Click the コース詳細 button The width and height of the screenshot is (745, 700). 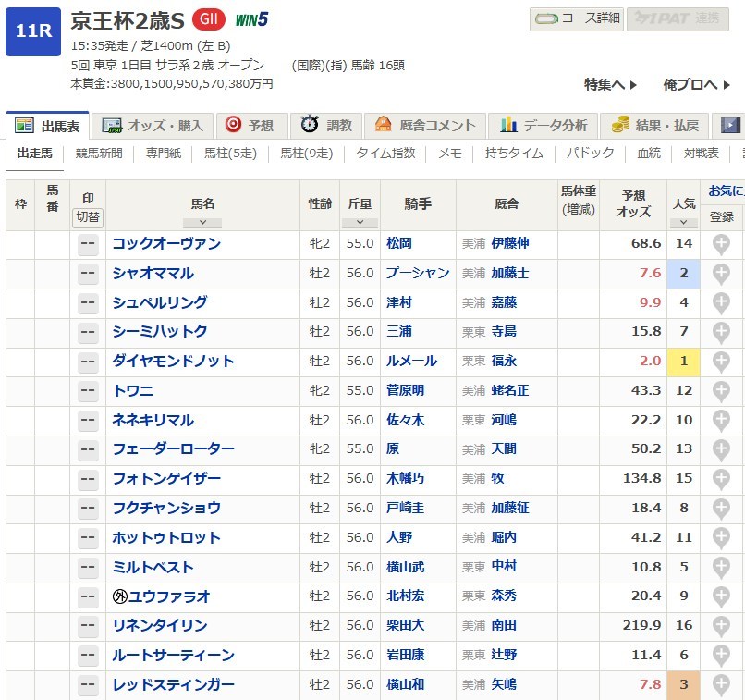click(576, 18)
